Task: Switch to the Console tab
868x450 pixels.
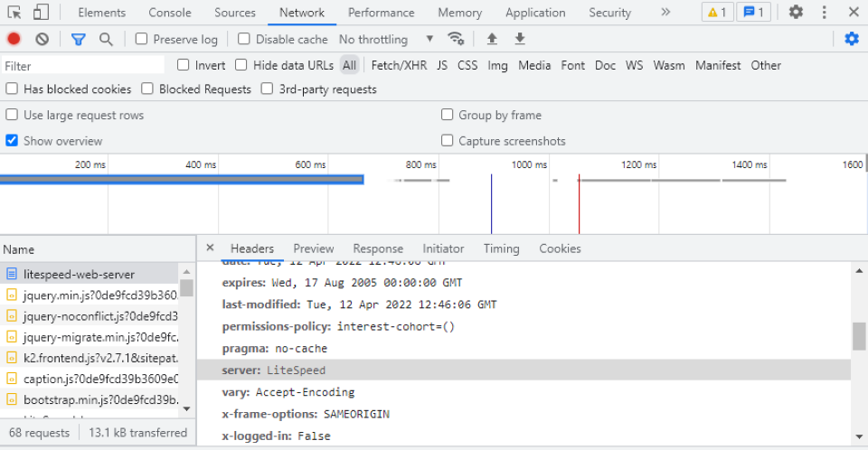Action: pyautogui.click(x=170, y=13)
